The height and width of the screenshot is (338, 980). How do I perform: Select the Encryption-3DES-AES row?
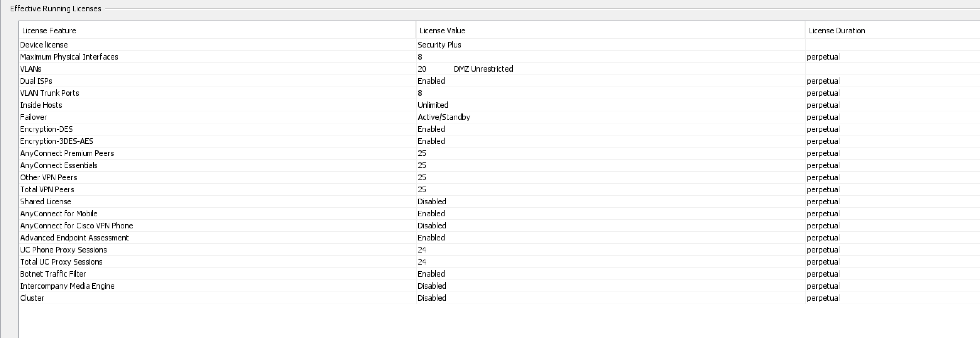(500, 142)
